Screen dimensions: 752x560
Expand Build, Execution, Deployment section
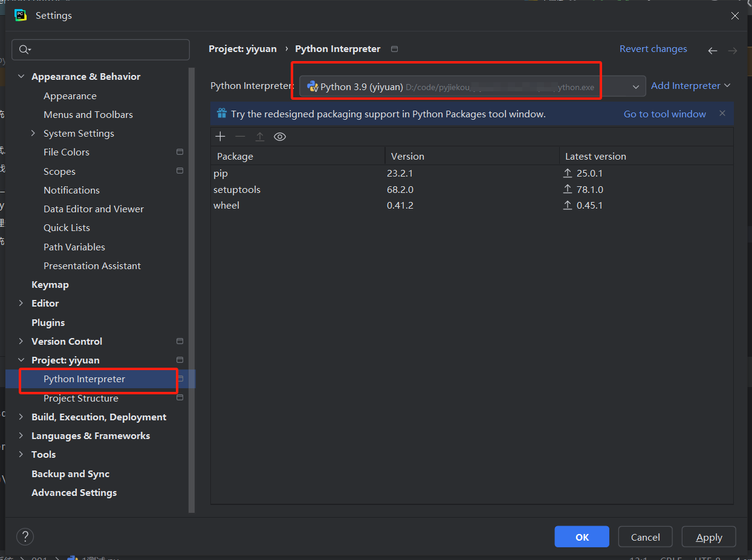[21, 417]
